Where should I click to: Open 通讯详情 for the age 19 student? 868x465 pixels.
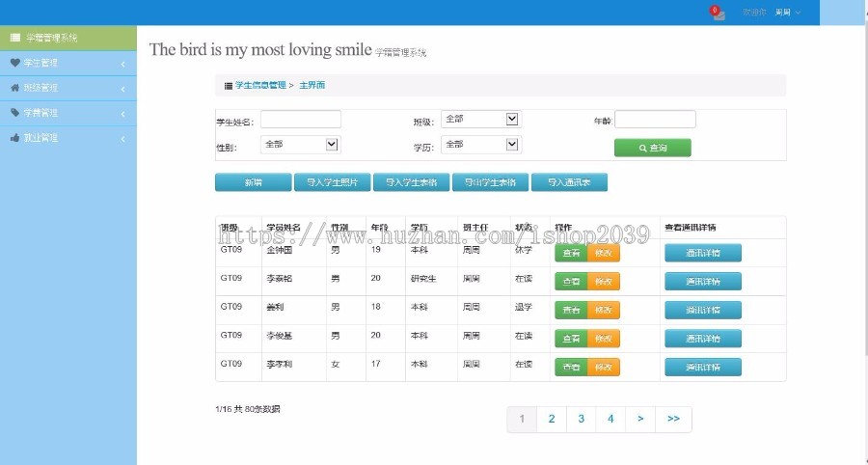[703, 253]
